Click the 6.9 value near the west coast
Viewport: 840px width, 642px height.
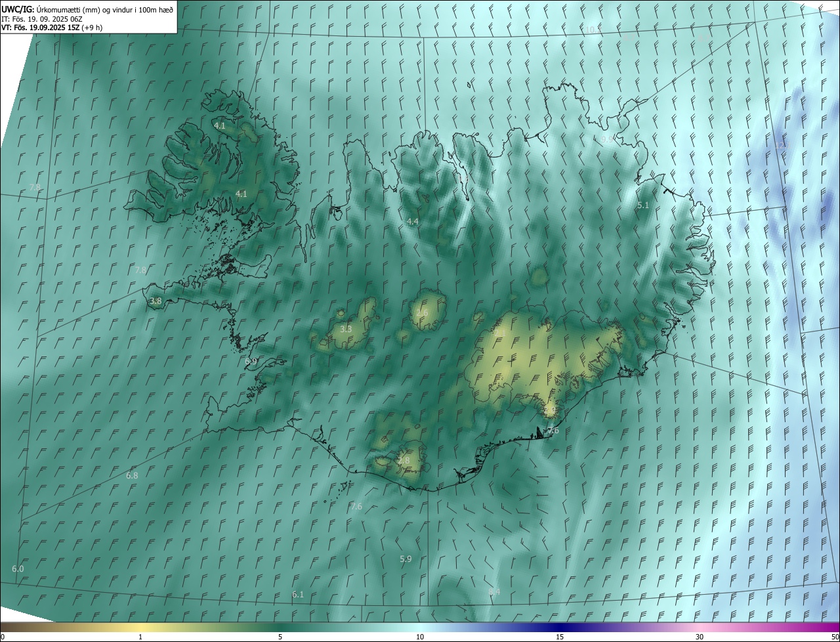pyautogui.click(x=251, y=362)
